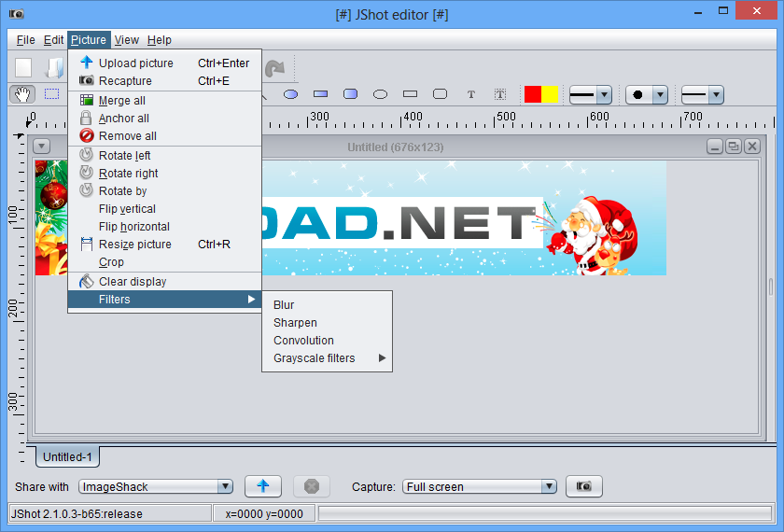Select the Convolution filter
This screenshot has width=784, height=532.
(x=327, y=340)
